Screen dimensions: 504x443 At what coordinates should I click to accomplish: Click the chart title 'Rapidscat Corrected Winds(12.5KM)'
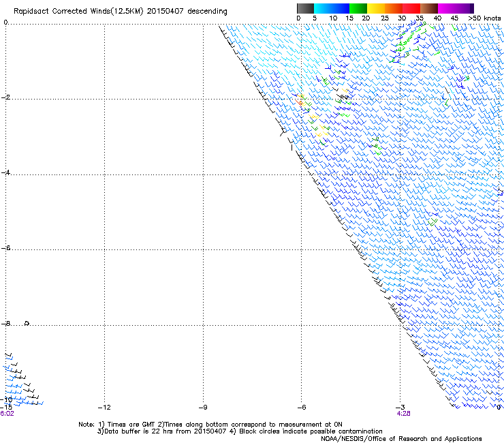78,12
